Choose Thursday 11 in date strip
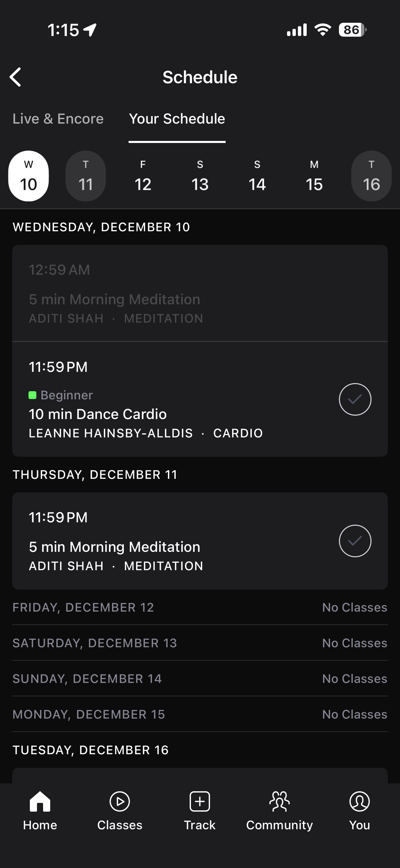The width and height of the screenshot is (400, 868). tap(85, 176)
